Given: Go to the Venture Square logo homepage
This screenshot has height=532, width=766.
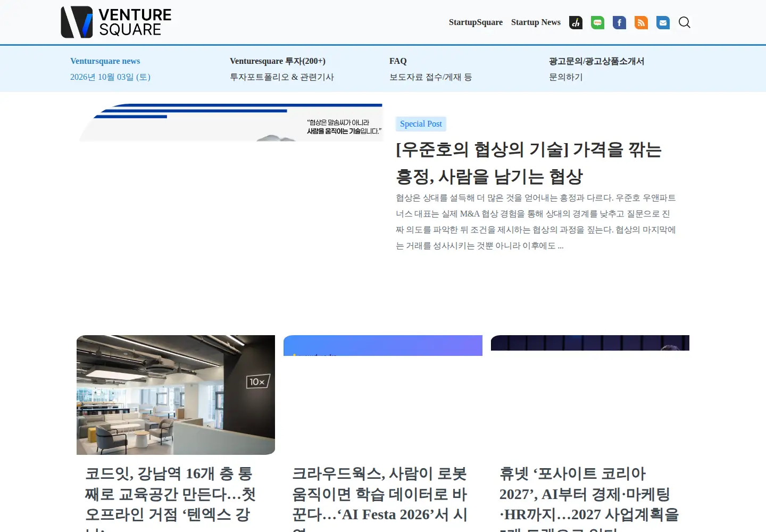Looking at the screenshot, I should coord(116,22).
